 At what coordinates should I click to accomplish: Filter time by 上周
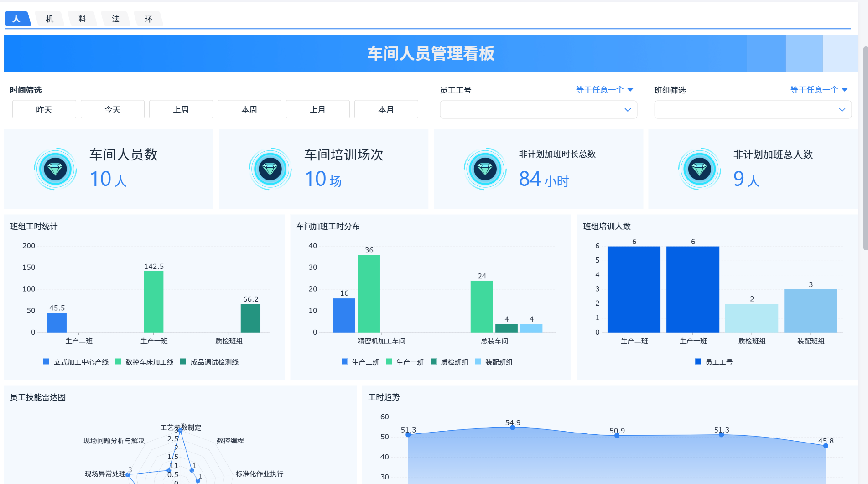pos(181,109)
